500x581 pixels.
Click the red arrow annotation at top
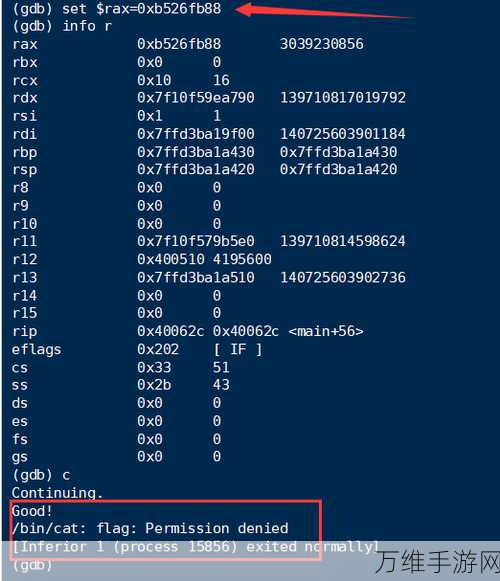point(324,10)
